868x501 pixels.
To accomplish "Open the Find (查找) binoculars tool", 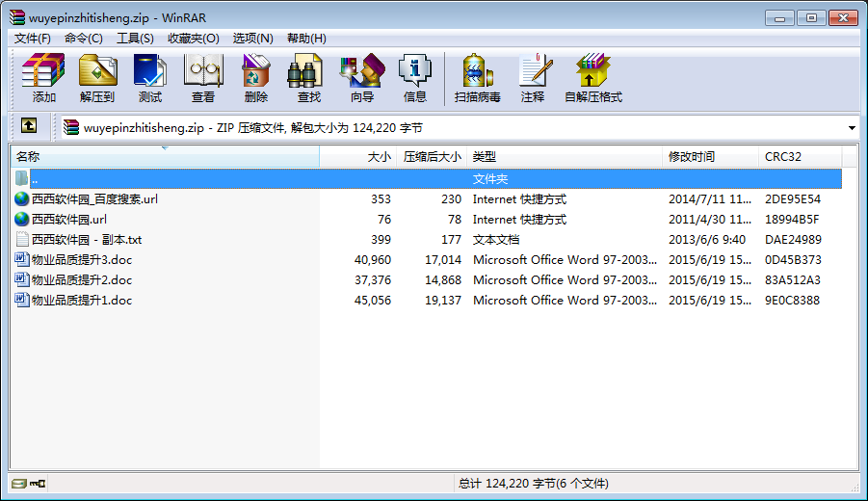I will [309, 78].
